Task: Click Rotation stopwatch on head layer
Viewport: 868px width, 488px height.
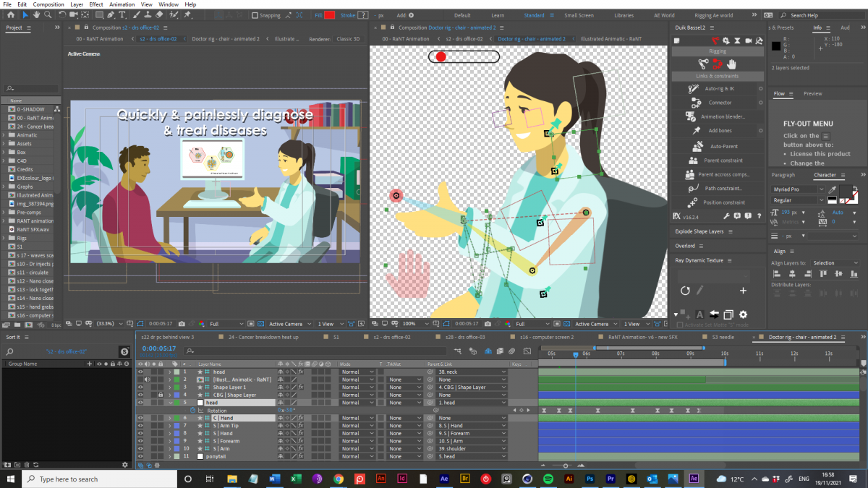Action: [x=192, y=411]
